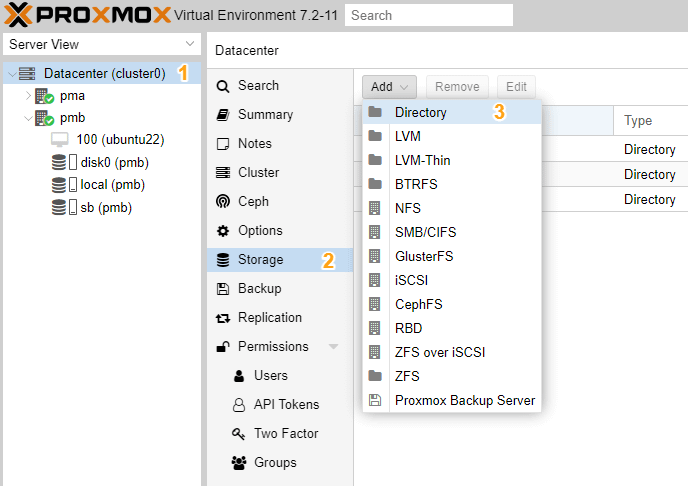Click the Permissions unlock icon
The width and height of the screenshot is (688, 486).
click(223, 347)
